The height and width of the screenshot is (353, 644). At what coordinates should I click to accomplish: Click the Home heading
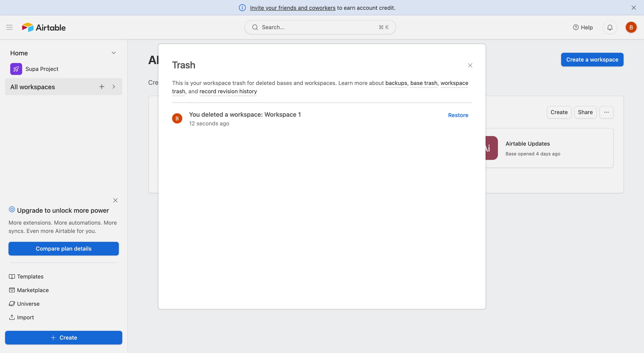(x=19, y=53)
